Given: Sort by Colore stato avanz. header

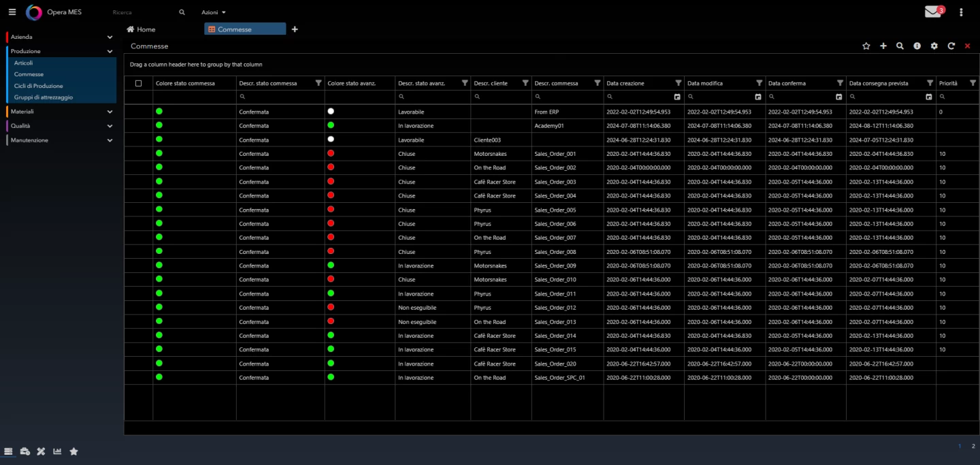Looking at the screenshot, I should pos(350,83).
